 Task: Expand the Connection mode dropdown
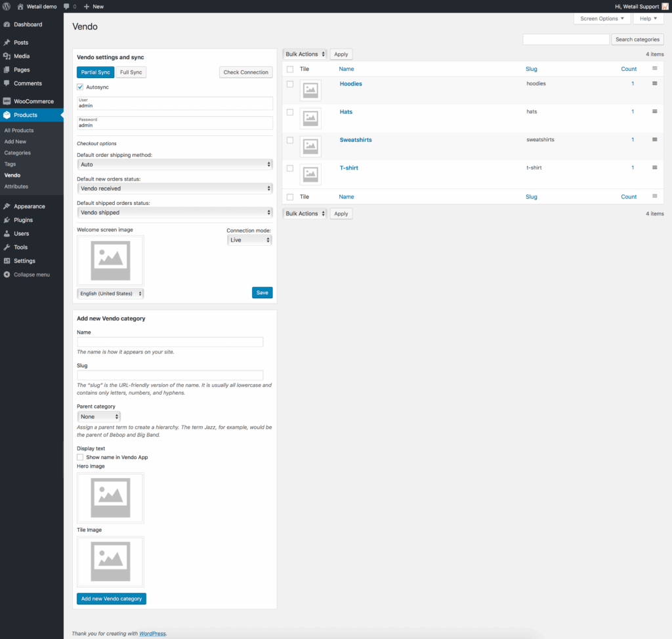click(249, 240)
